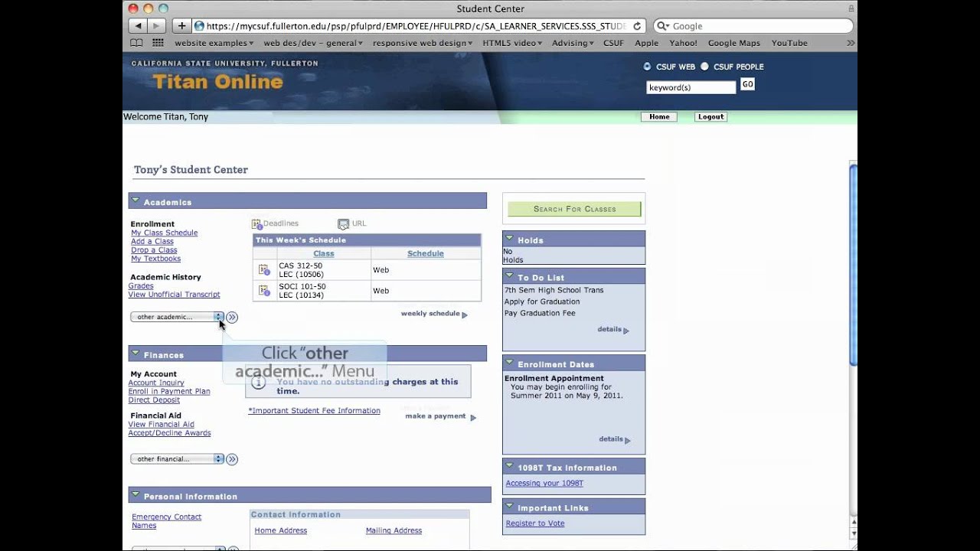Click go arrows next to other academic
This screenshot has width=980, height=551.
pyautogui.click(x=232, y=317)
